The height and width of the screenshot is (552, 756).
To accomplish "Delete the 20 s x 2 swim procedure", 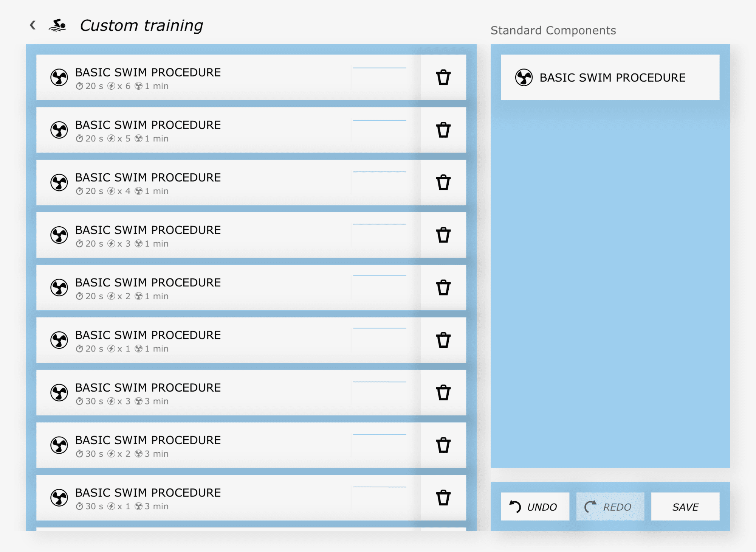I will pos(443,287).
